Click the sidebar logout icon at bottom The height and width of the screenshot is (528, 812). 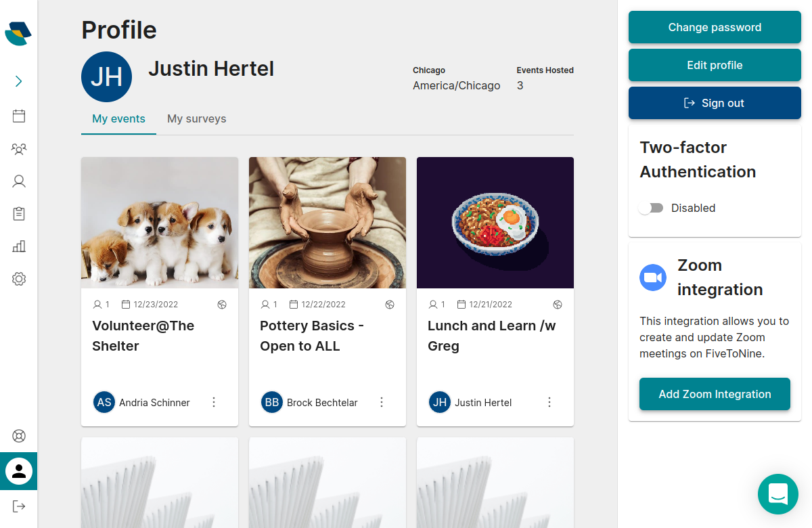19,506
